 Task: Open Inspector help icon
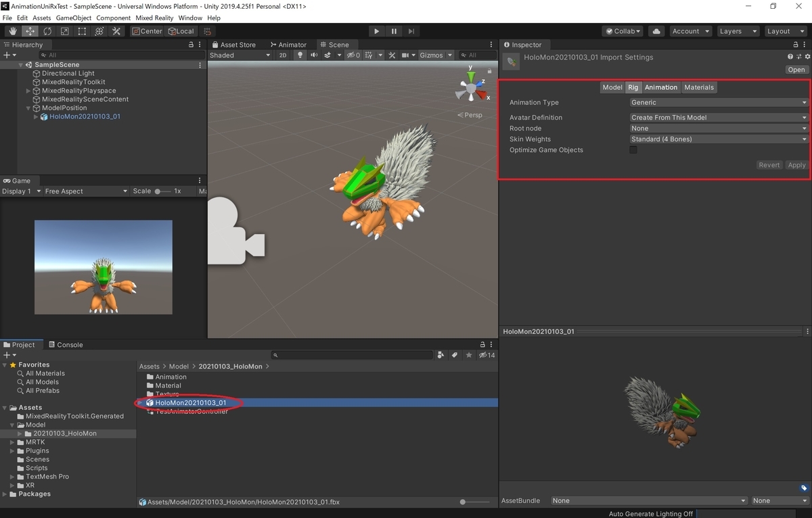tap(790, 57)
